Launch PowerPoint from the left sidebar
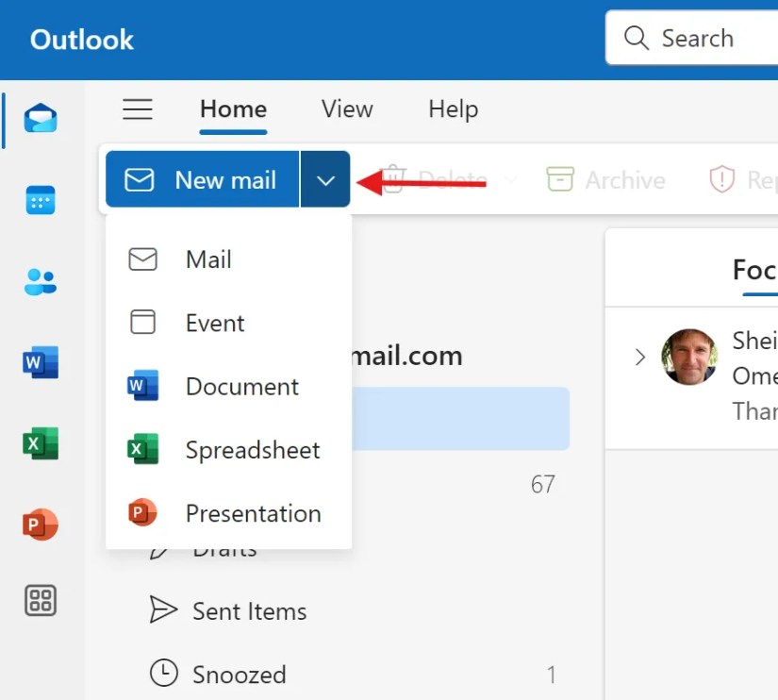 (x=41, y=524)
